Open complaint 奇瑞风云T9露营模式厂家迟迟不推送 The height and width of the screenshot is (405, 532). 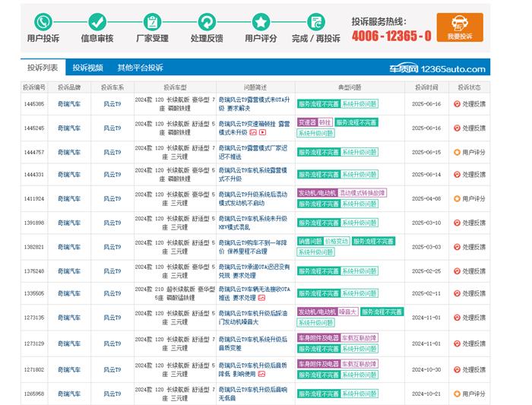253,152
